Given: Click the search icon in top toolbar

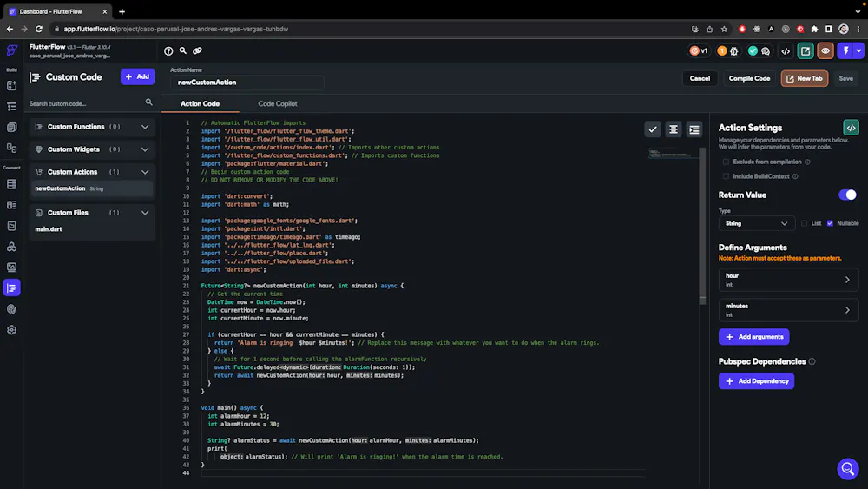Looking at the screenshot, I should pos(182,51).
